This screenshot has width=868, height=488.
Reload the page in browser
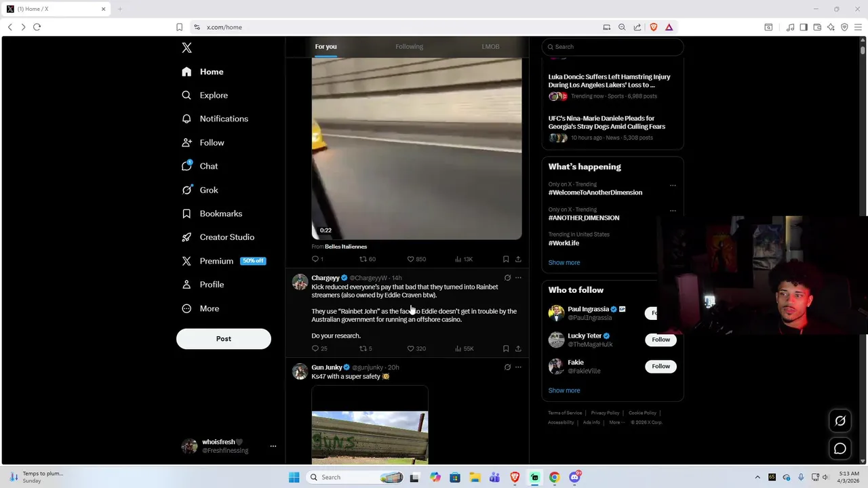point(37,27)
